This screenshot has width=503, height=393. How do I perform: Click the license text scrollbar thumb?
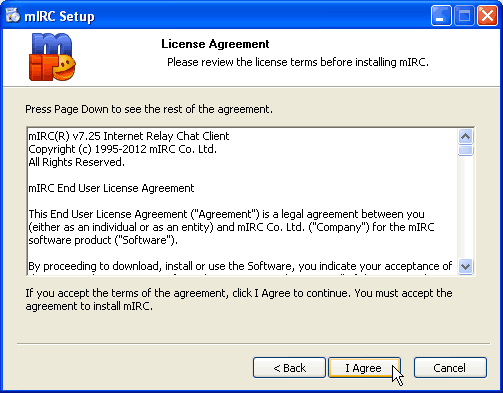[465, 150]
